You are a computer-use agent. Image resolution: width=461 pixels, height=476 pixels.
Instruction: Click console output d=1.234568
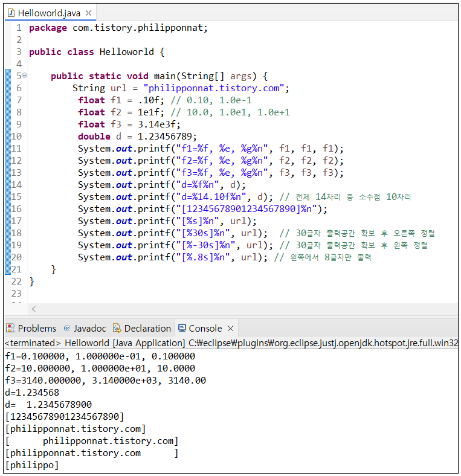tap(32, 393)
